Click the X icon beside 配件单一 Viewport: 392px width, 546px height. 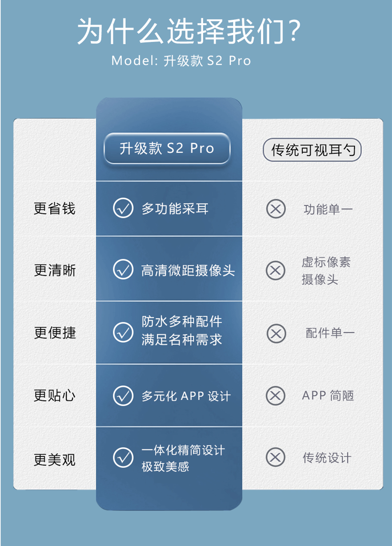click(x=276, y=334)
